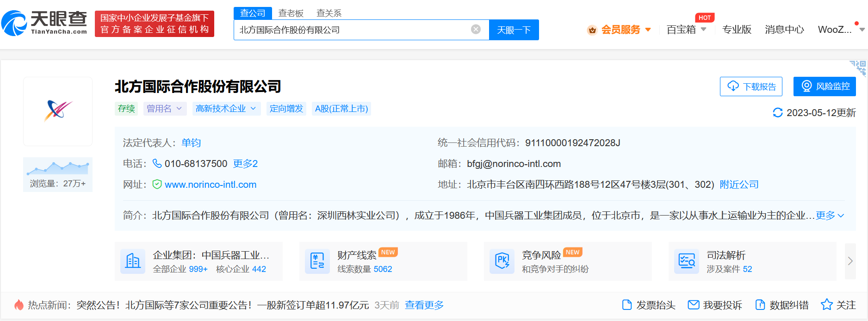The width and height of the screenshot is (868, 321).
Task: Refresh data via the 2023-05-12更新 icon
Action: pos(778,112)
